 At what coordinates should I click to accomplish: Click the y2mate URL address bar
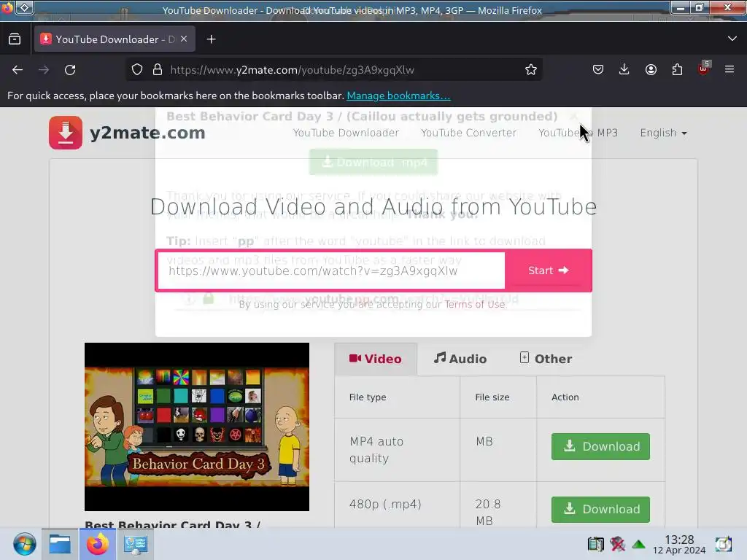point(333,70)
